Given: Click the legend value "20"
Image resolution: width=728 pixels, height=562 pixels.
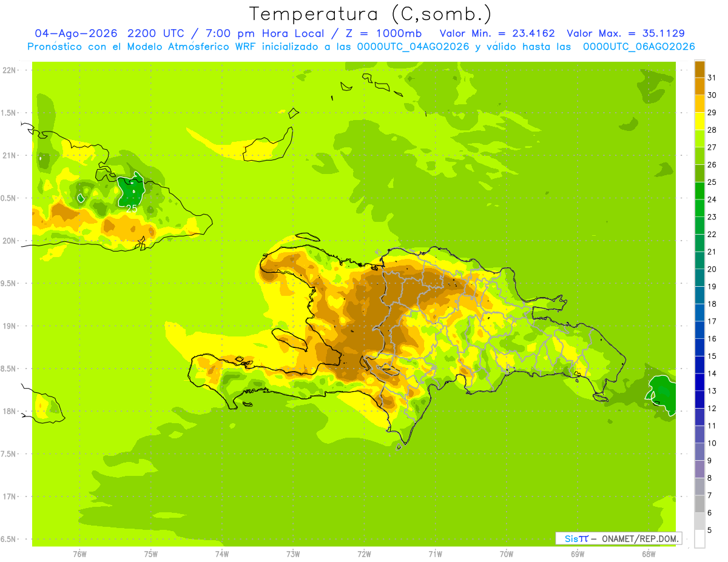Looking at the screenshot, I should tap(712, 269).
